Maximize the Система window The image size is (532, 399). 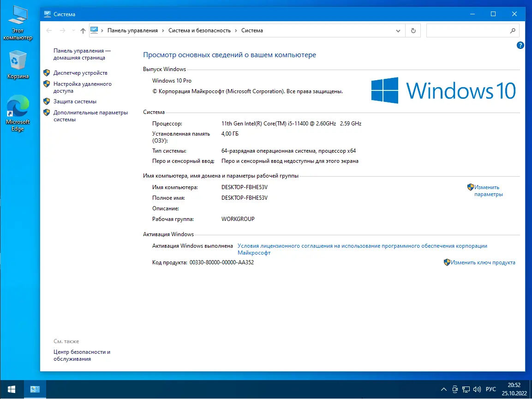point(493,14)
